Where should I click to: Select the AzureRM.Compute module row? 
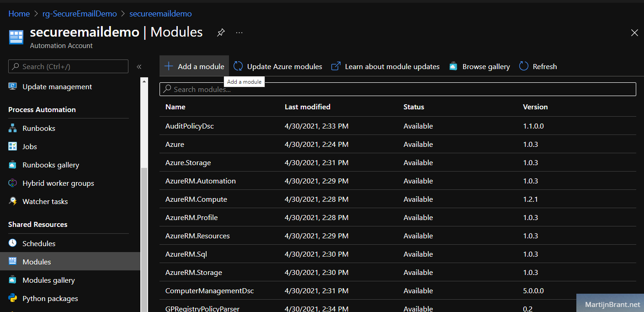398,199
